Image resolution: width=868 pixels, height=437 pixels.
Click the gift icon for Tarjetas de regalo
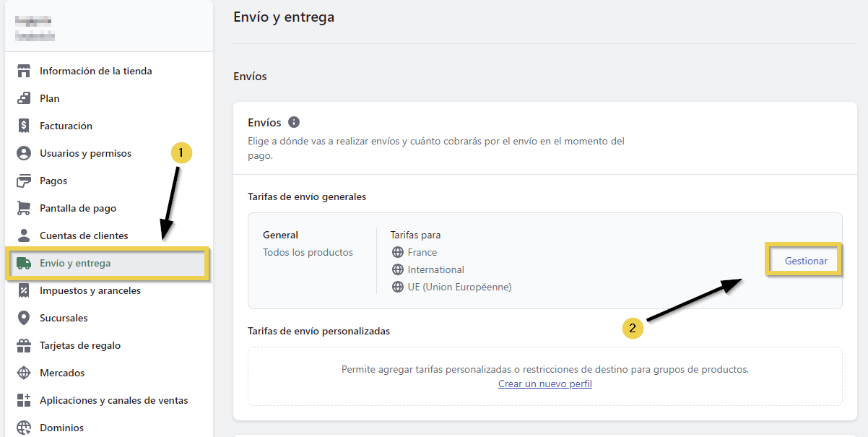pos(25,345)
